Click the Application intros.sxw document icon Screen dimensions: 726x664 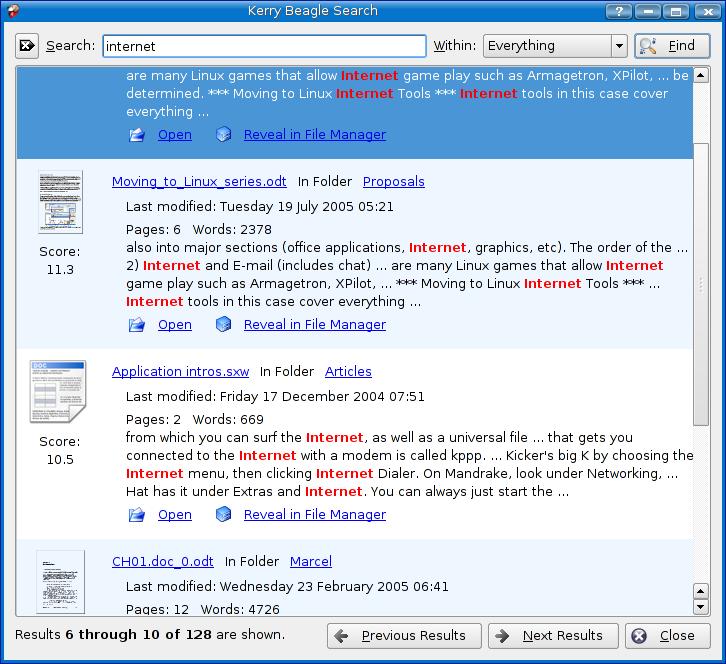point(58,391)
